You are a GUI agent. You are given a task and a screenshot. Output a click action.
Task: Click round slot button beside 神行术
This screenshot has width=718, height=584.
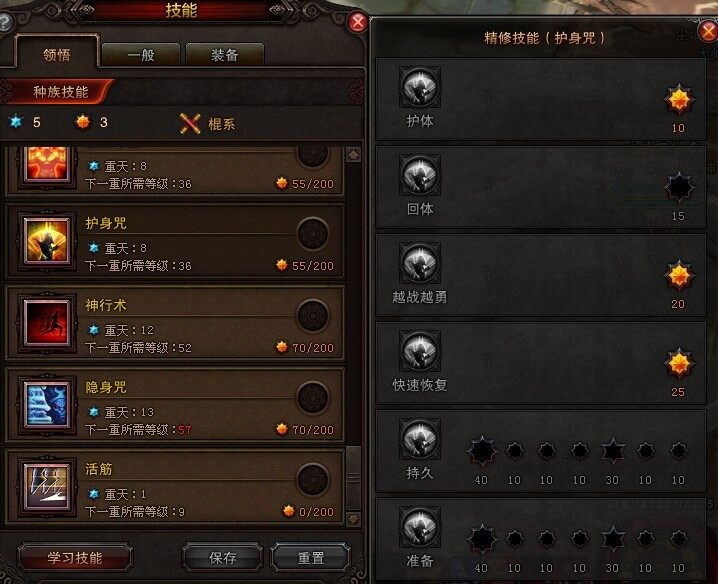pyautogui.click(x=313, y=316)
